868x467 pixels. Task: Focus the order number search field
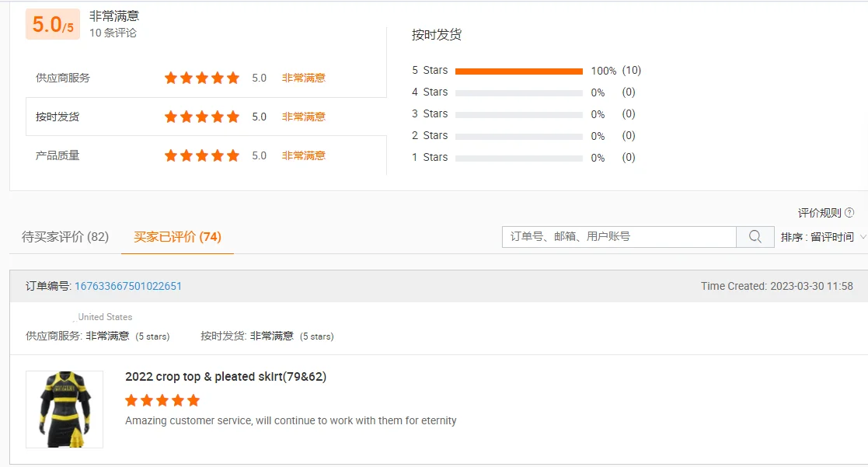click(x=619, y=237)
